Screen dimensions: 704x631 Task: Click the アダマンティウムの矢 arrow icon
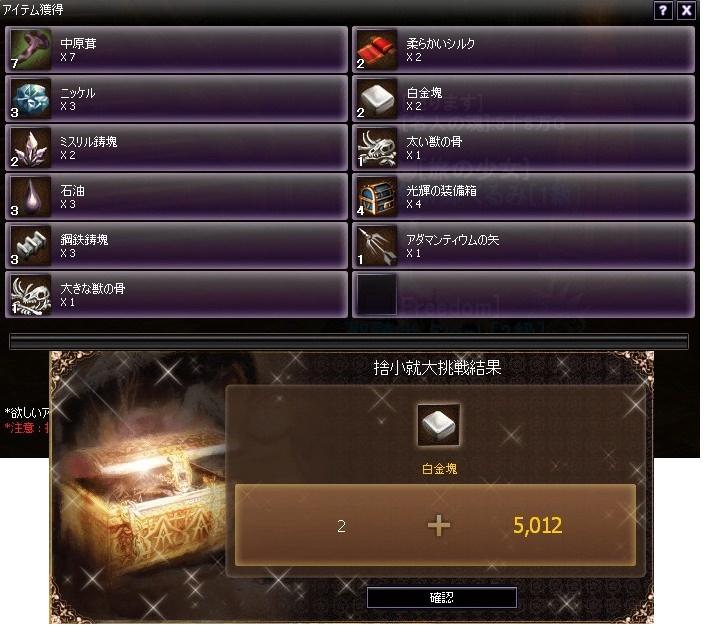(377, 245)
